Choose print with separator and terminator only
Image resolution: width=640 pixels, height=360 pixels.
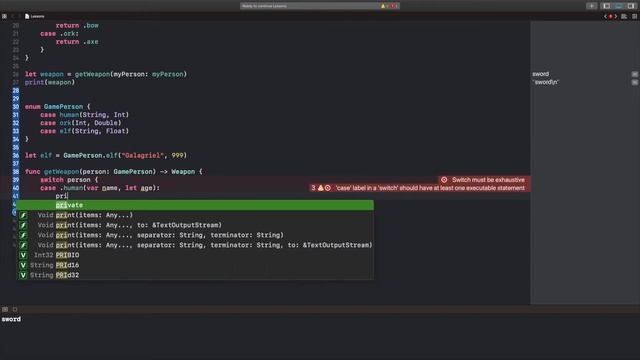coord(195,235)
